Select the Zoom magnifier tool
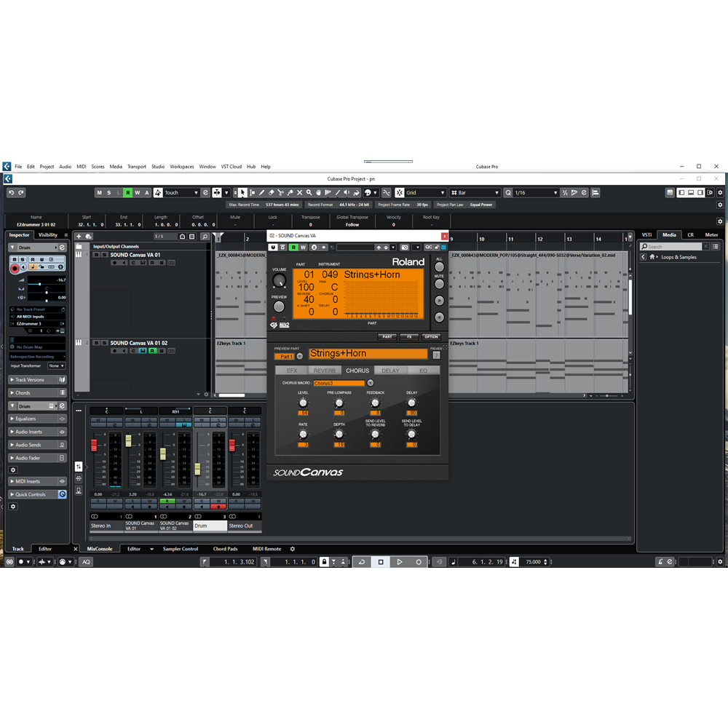The height and width of the screenshot is (728, 728). [309, 193]
